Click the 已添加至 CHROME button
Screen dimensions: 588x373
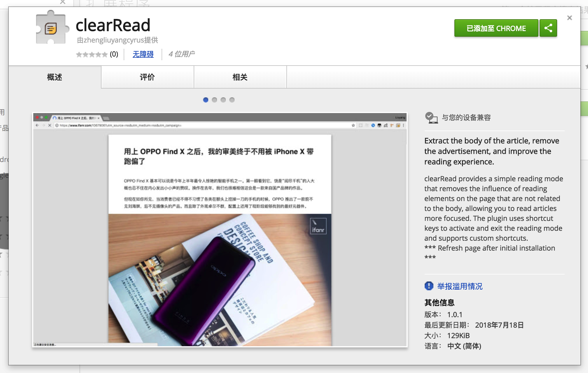click(x=496, y=28)
